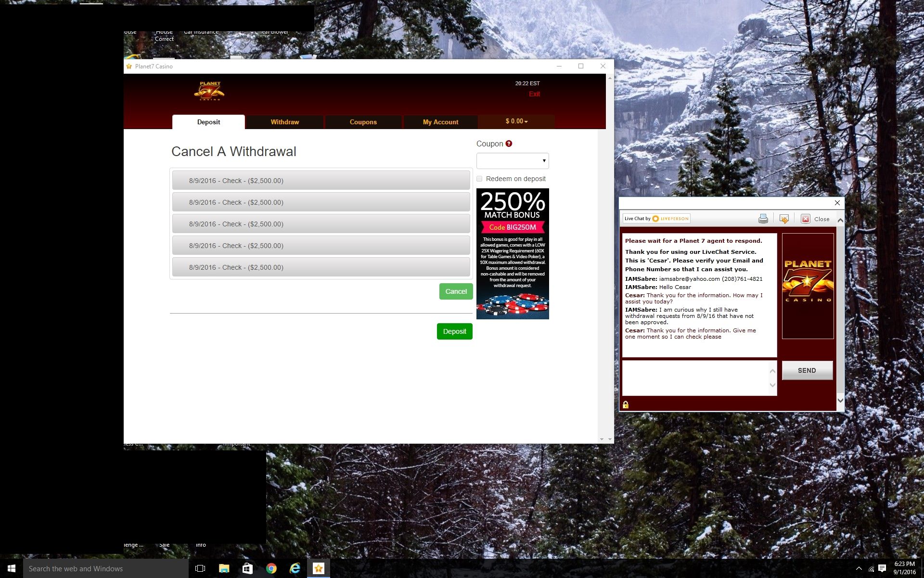924x578 pixels.
Task: Click the padlock security icon in chat window
Action: [626, 405]
